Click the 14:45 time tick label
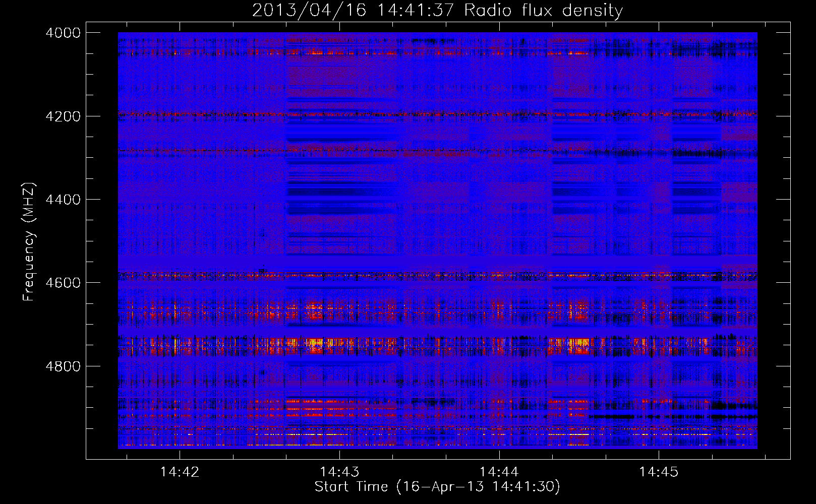Screen dimensions: 816x504 click(659, 472)
